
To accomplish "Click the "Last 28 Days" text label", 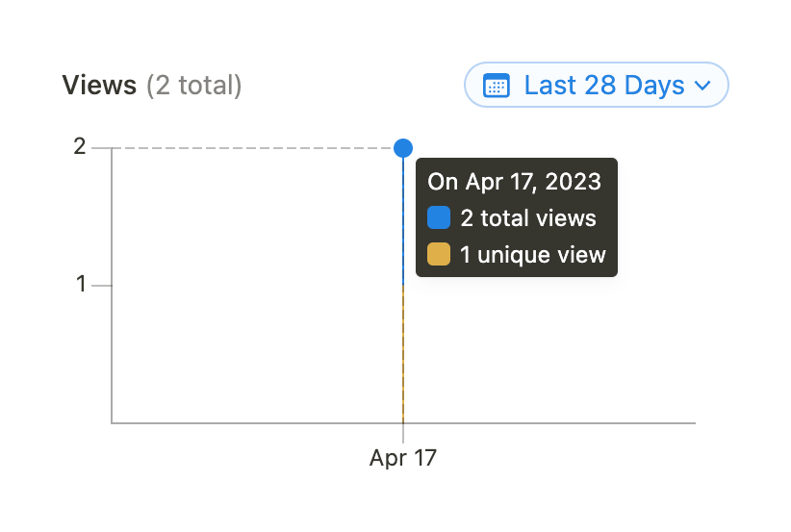I will point(604,86).
